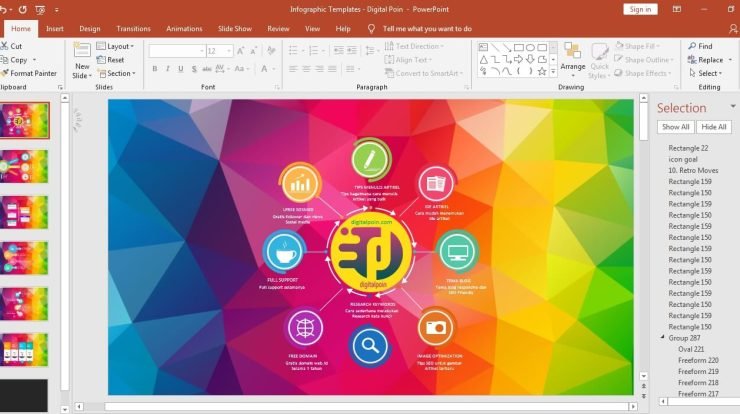Click the Tell me lightbulb icon

pyautogui.click(x=371, y=29)
